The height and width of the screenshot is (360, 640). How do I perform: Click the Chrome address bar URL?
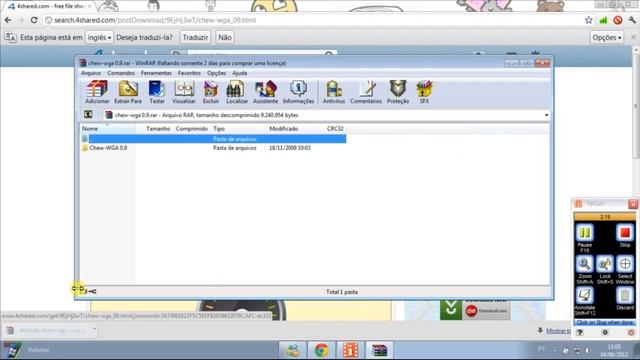(155, 20)
